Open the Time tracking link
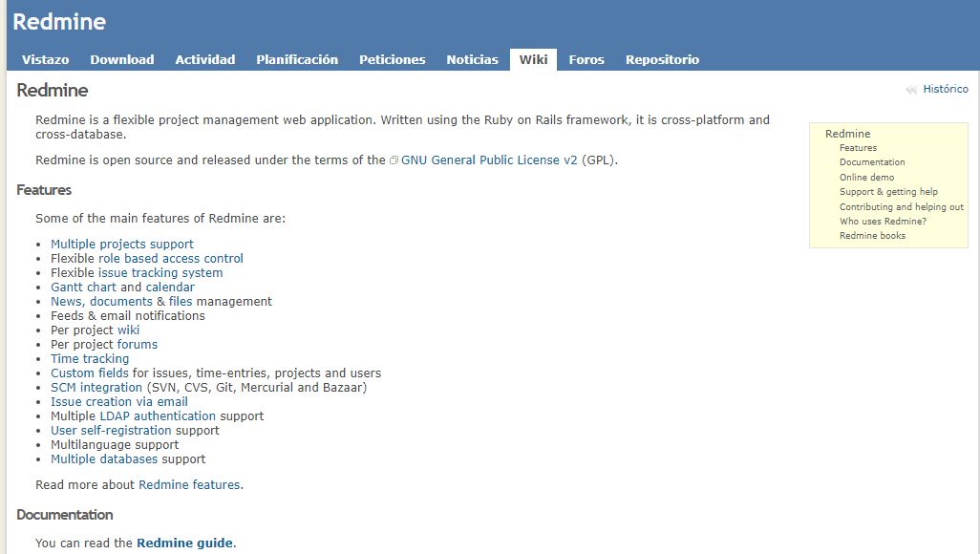 90,359
